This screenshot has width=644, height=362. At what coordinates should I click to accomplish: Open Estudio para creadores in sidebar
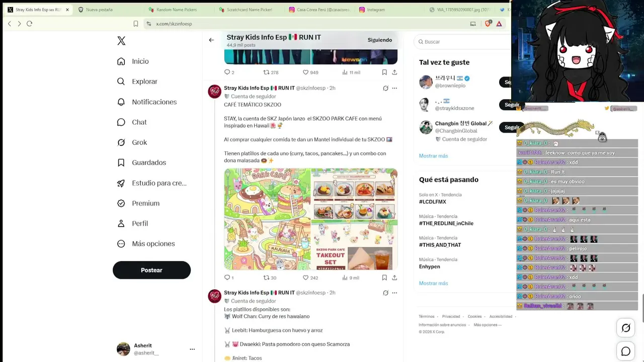click(152, 183)
